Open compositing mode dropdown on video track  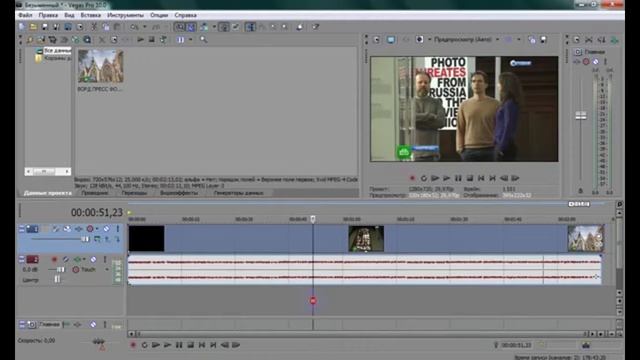(x=97, y=239)
